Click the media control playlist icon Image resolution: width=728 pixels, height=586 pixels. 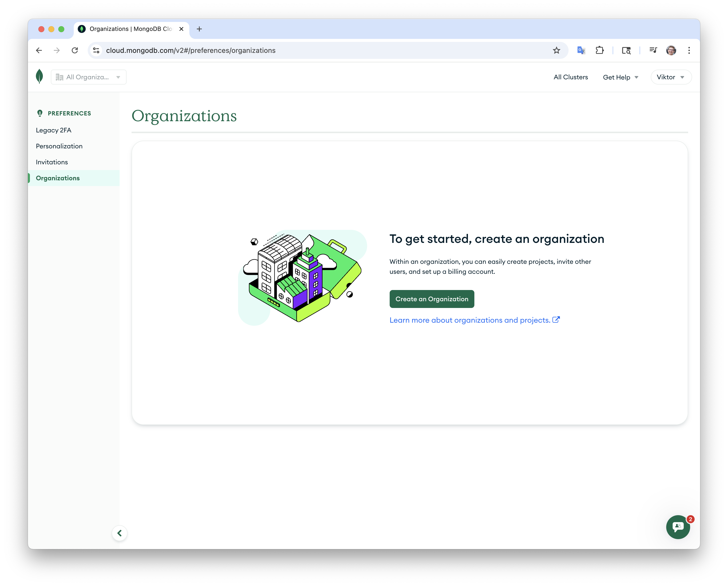[x=653, y=50]
